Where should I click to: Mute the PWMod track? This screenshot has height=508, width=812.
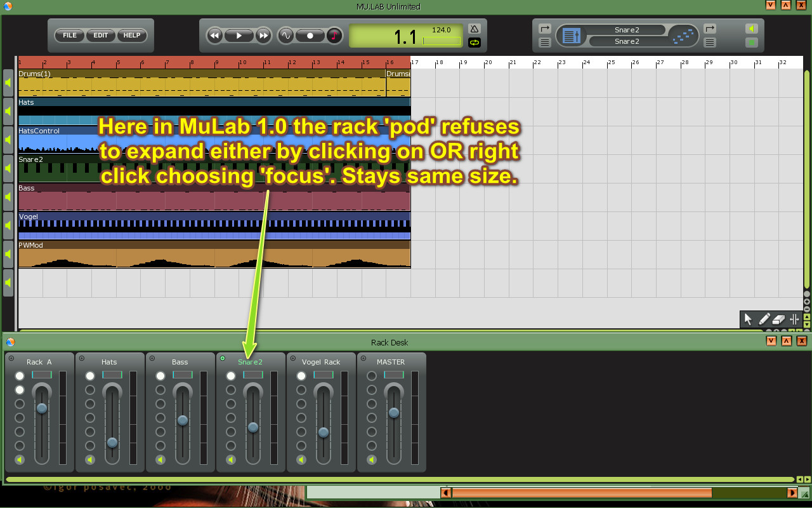tap(8, 254)
